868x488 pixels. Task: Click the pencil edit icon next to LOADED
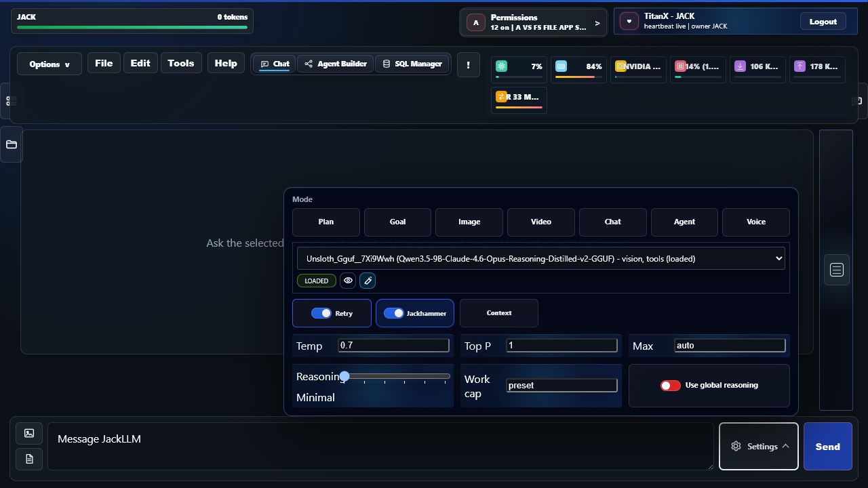(x=368, y=281)
